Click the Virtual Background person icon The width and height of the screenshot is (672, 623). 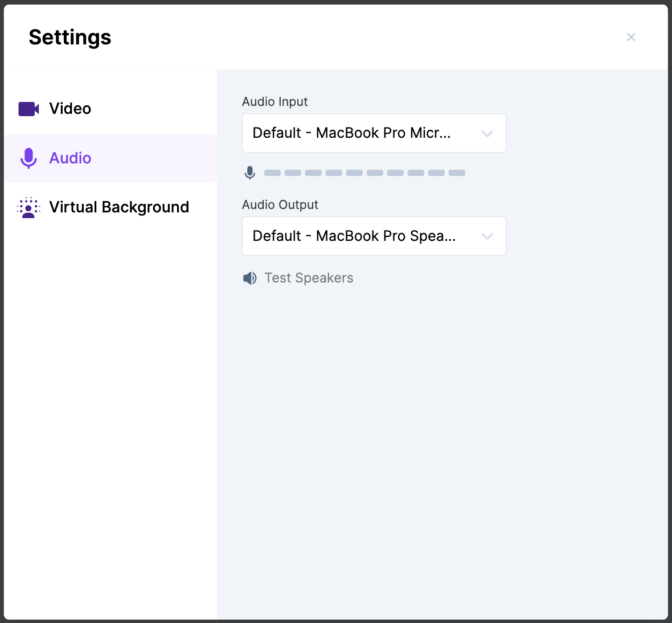tap(28, 208)
